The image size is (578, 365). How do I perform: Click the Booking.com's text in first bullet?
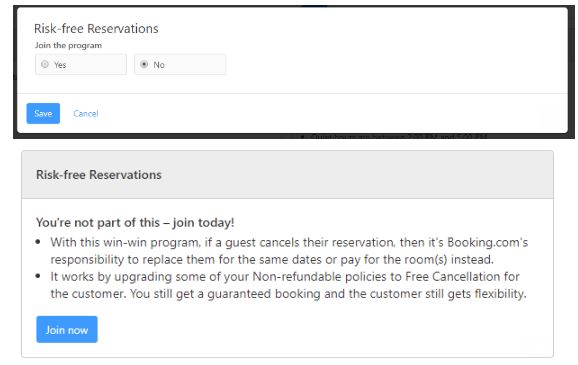point(487,242)
